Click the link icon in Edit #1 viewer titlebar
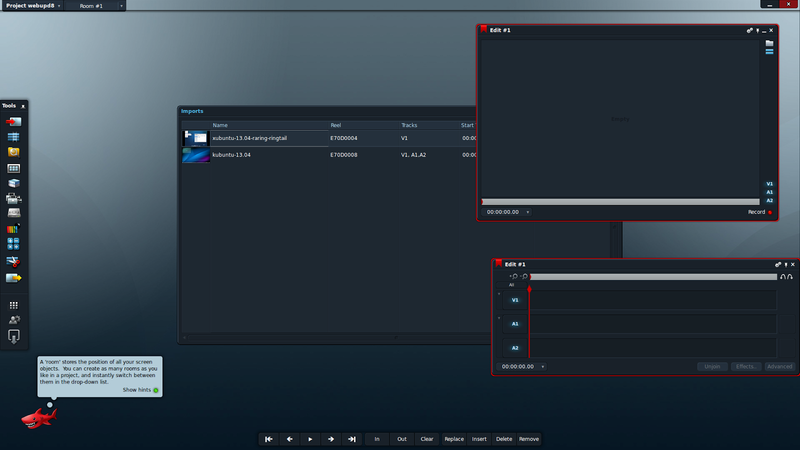The width and height of the screenshot is (800, 450). coord(749,31)
